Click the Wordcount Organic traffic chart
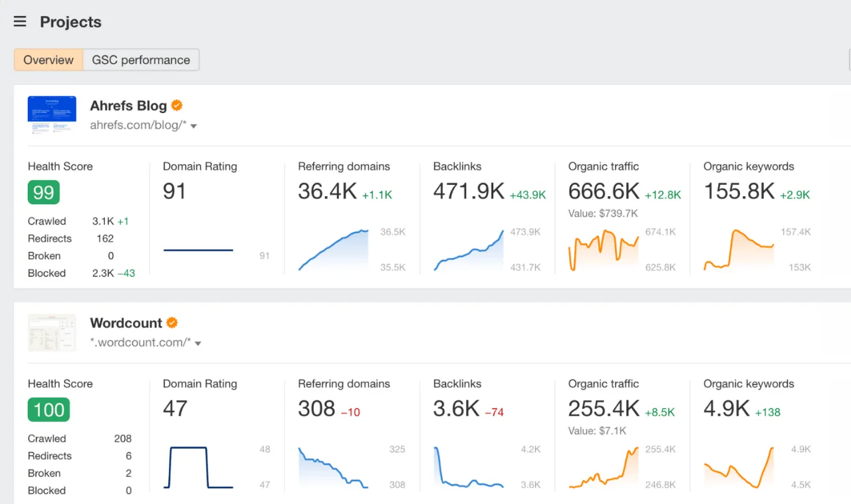The image size is (851, 504). pos(604,467)
